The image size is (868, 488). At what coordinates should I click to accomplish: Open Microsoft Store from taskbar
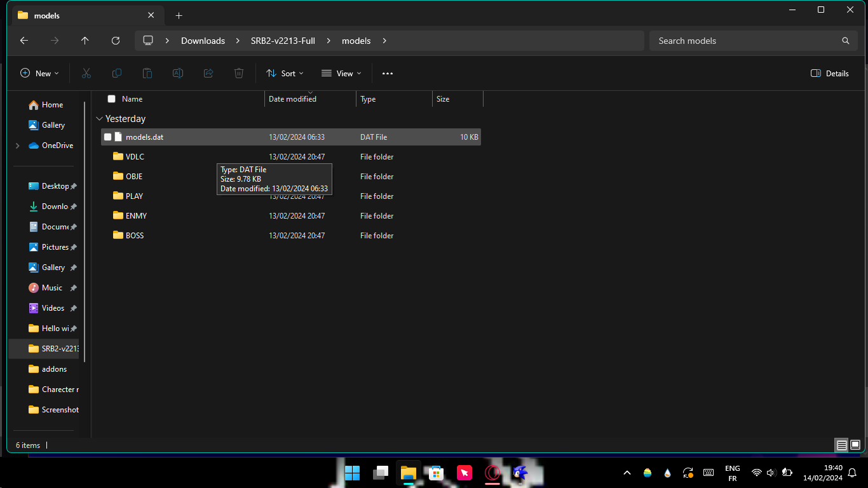[436, 473]
